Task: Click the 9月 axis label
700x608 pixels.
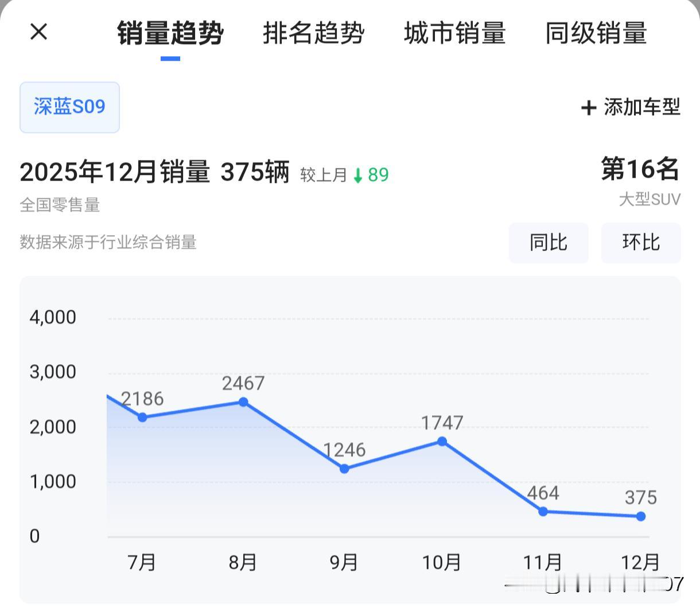Action: [344, 562]
